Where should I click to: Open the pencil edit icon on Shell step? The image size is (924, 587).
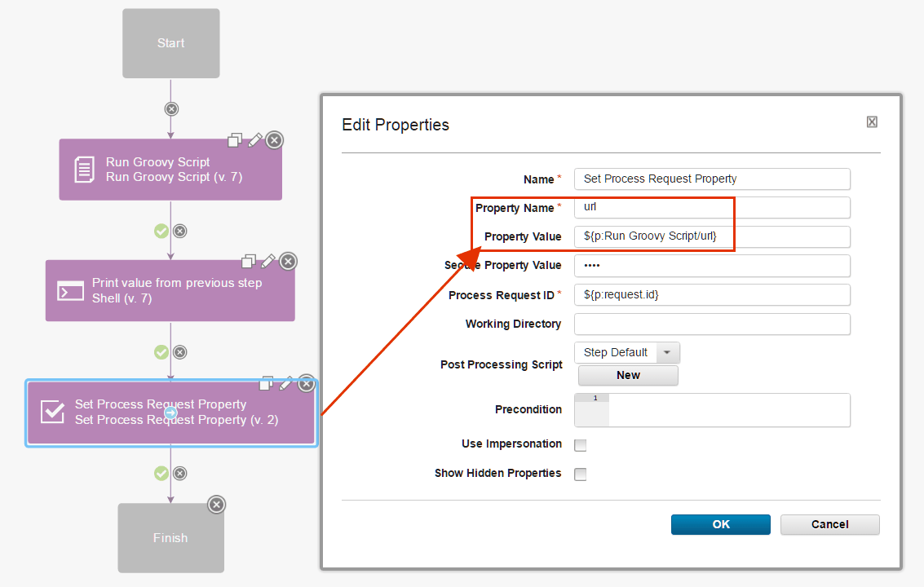coord(268,261)
